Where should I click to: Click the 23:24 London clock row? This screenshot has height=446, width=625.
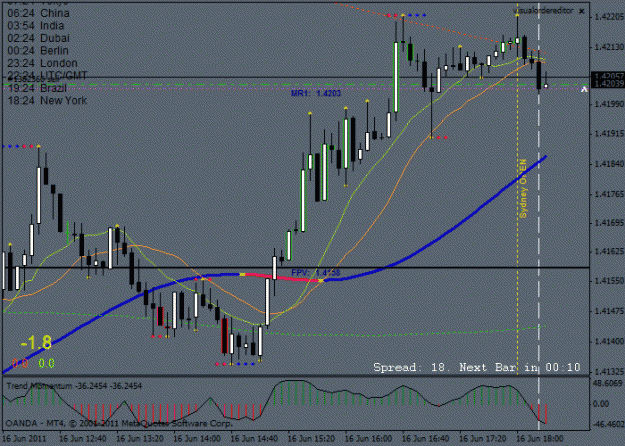point(42,63)
